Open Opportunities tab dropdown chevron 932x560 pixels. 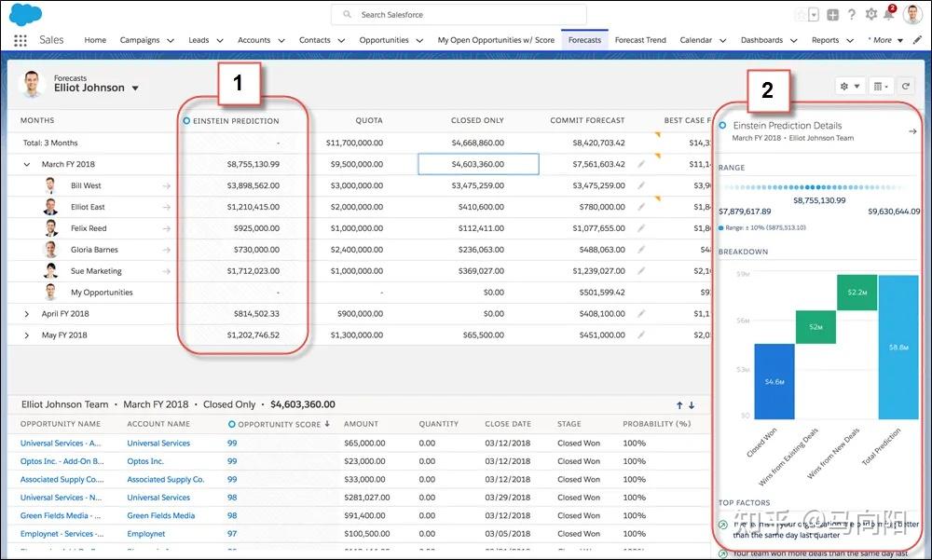click(419, 40)
